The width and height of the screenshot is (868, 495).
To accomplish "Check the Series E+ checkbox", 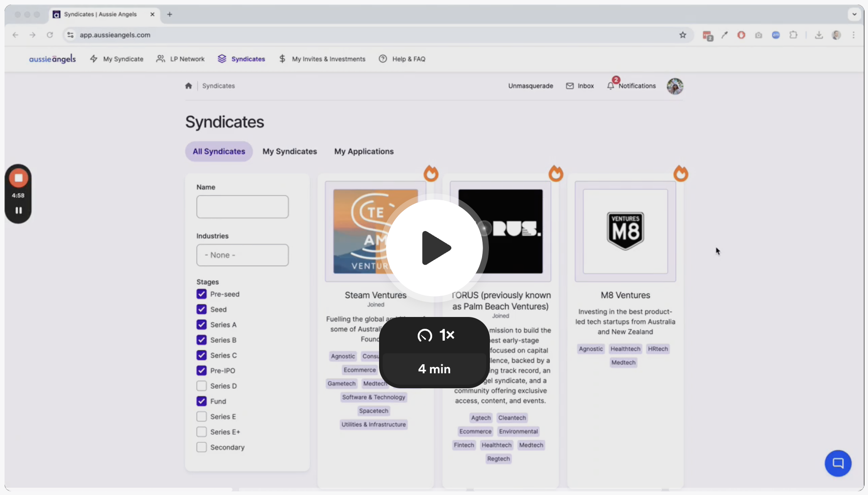I will click(x=202, y=432).
